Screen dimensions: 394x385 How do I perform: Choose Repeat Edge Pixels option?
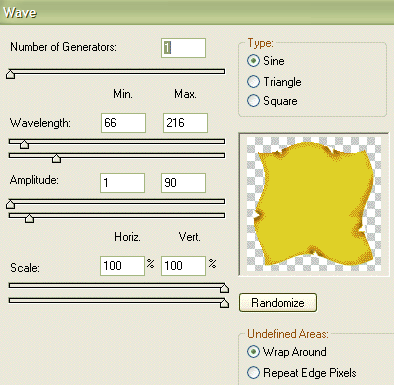[x=253, y=373]
